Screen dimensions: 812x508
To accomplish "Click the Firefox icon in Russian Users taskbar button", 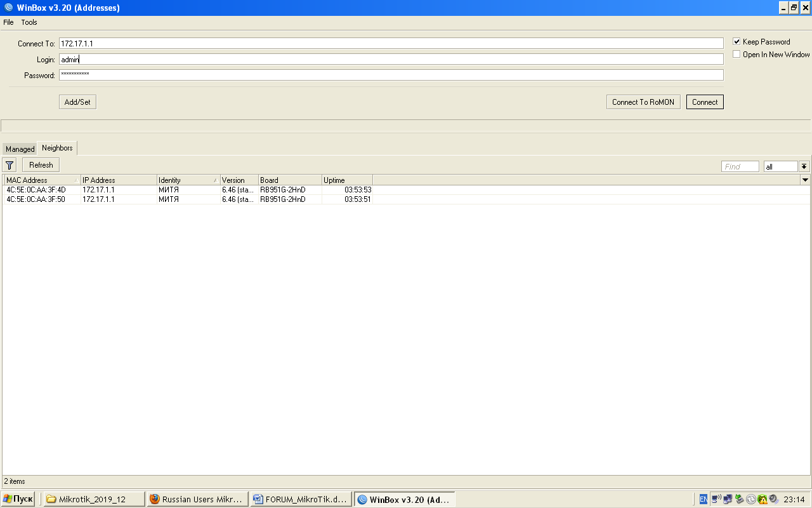I will coord(154,499).
